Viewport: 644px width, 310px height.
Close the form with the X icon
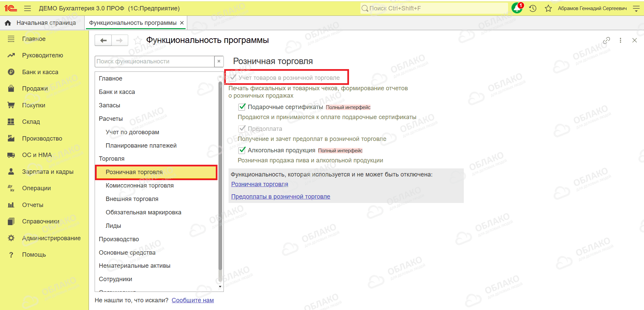(x=634, y=40)
